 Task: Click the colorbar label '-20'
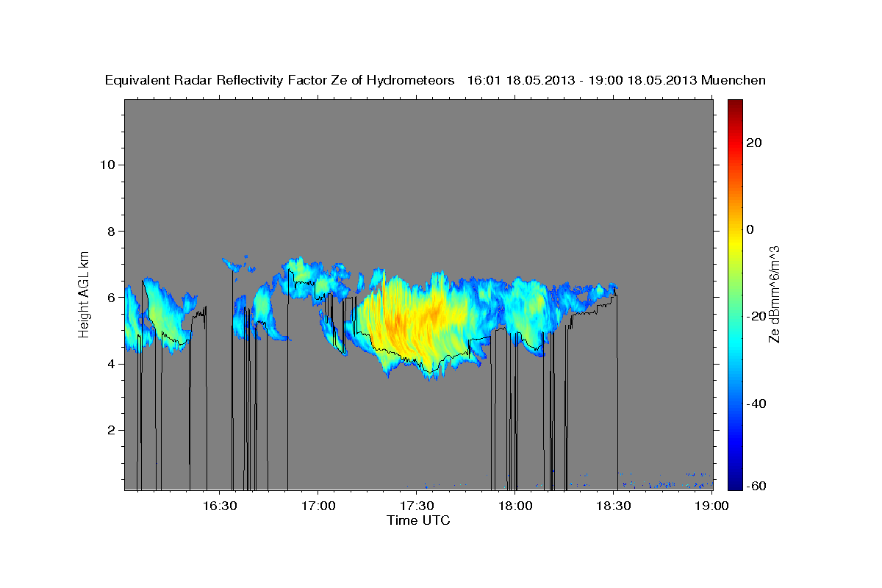point(756,316)
